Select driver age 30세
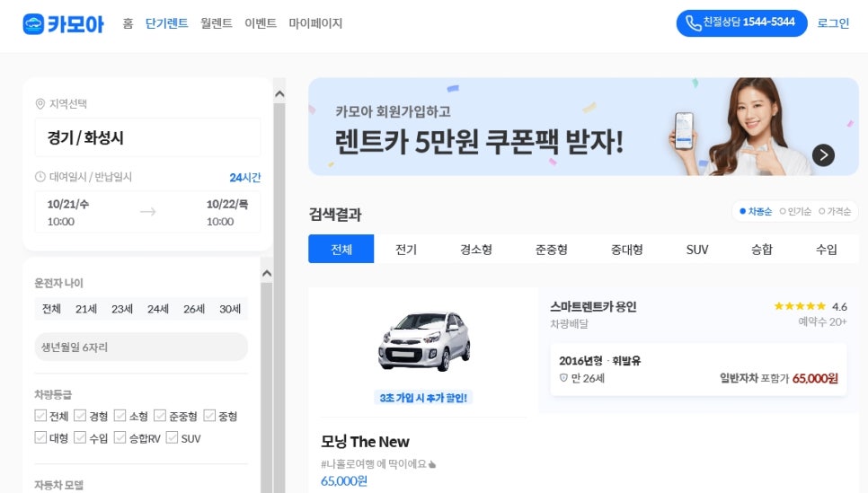Screen dimensions: 868x493 [230, 309]
